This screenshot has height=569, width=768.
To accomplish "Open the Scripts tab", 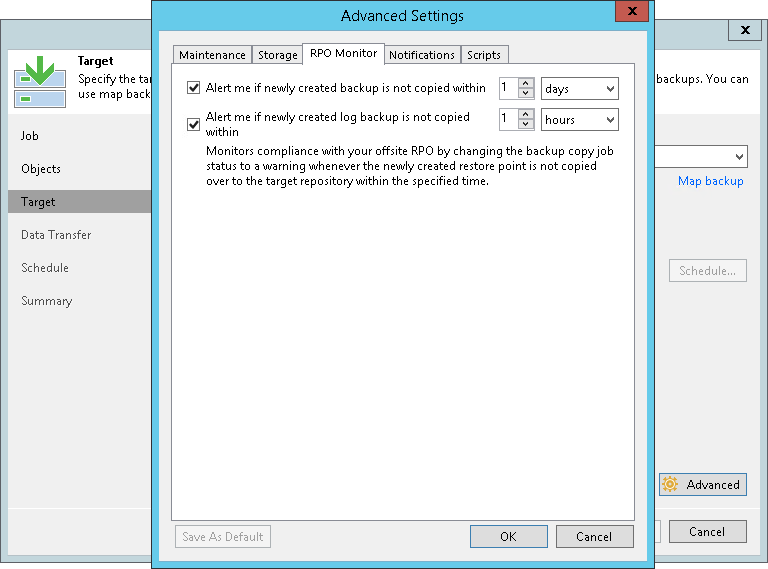I will 484,55.
